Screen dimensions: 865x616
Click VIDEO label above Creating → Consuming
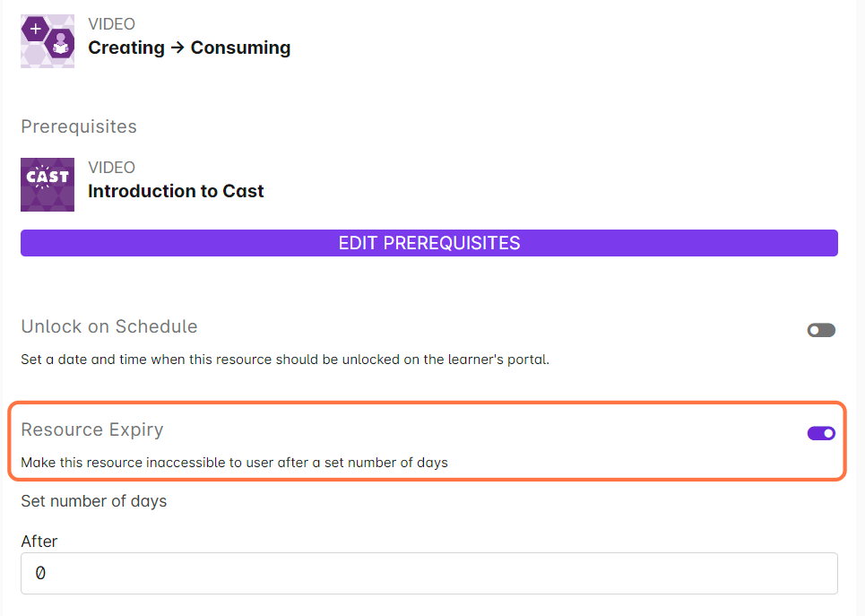(x=111, y=24)
